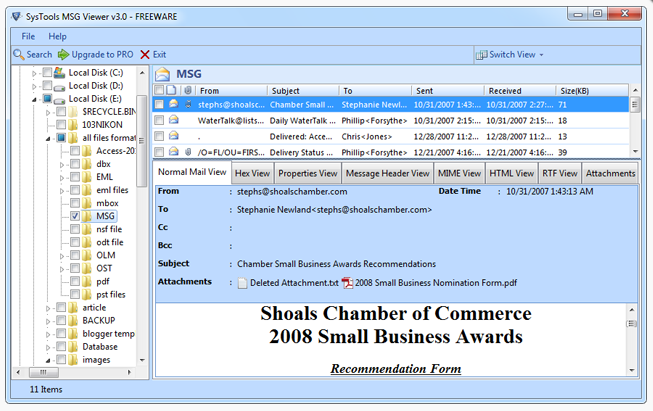653x411 pixels.
Task: Switch to the Properties View tab
Action: click(308, 173)
